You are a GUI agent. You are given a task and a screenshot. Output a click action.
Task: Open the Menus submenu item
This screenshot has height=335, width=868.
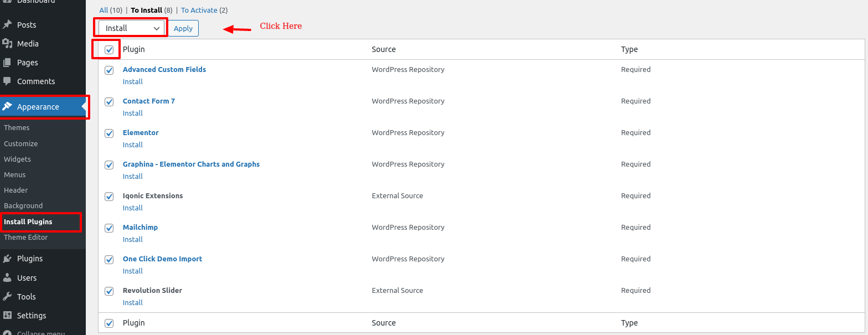pyautogui.click(x=15, y=174)
